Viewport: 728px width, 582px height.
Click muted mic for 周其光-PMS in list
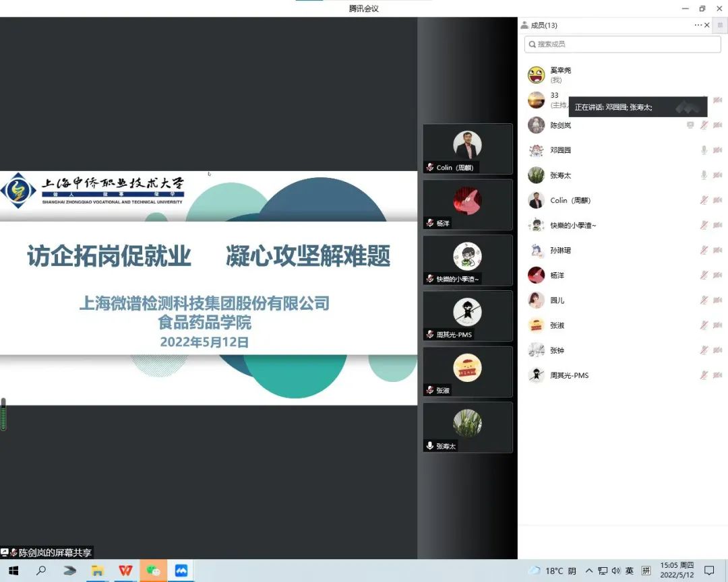(704, 375)
